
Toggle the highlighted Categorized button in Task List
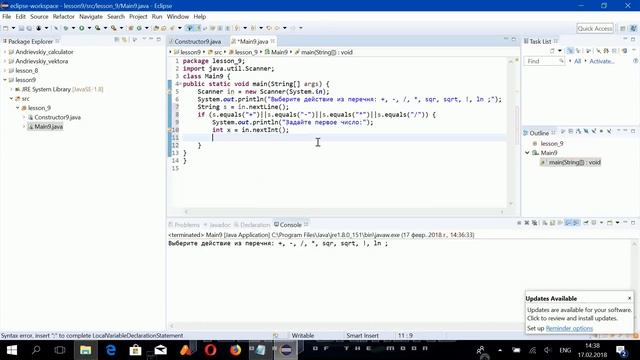point(570,51)
